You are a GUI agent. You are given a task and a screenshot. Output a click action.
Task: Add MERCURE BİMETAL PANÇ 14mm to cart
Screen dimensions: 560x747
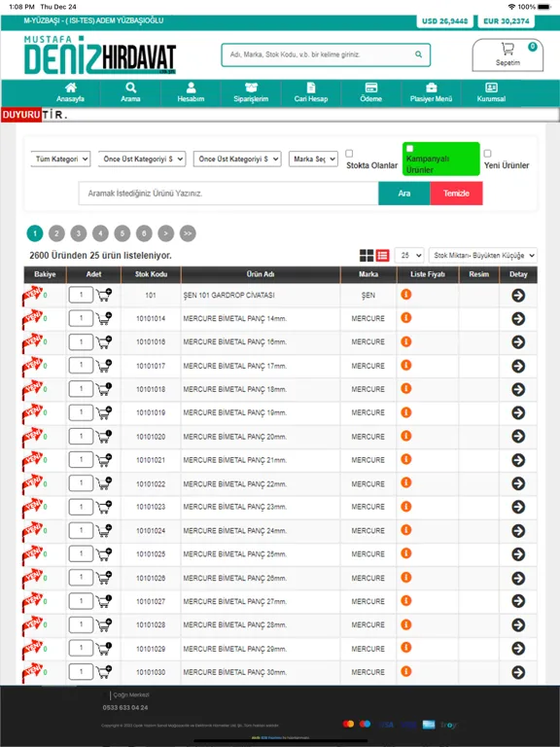104,318
